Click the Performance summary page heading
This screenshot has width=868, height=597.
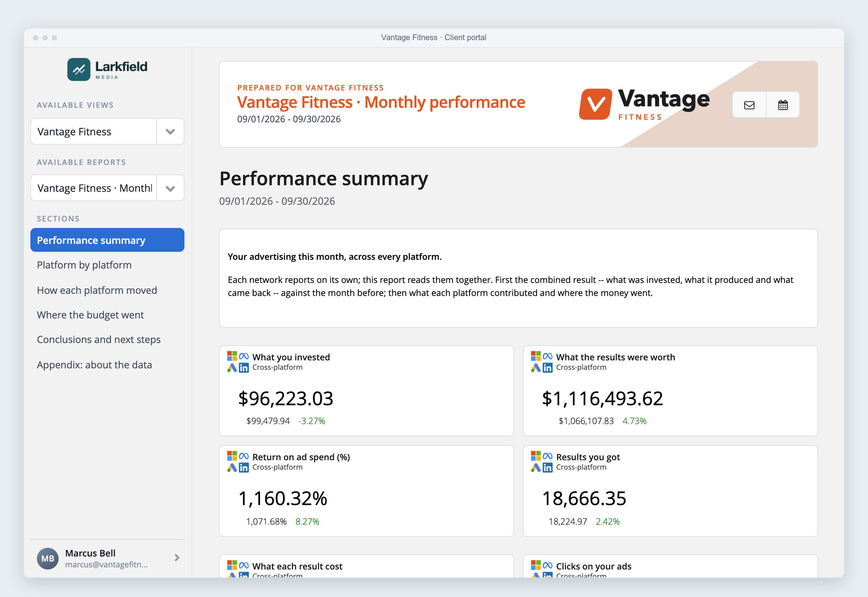point(324,179)
